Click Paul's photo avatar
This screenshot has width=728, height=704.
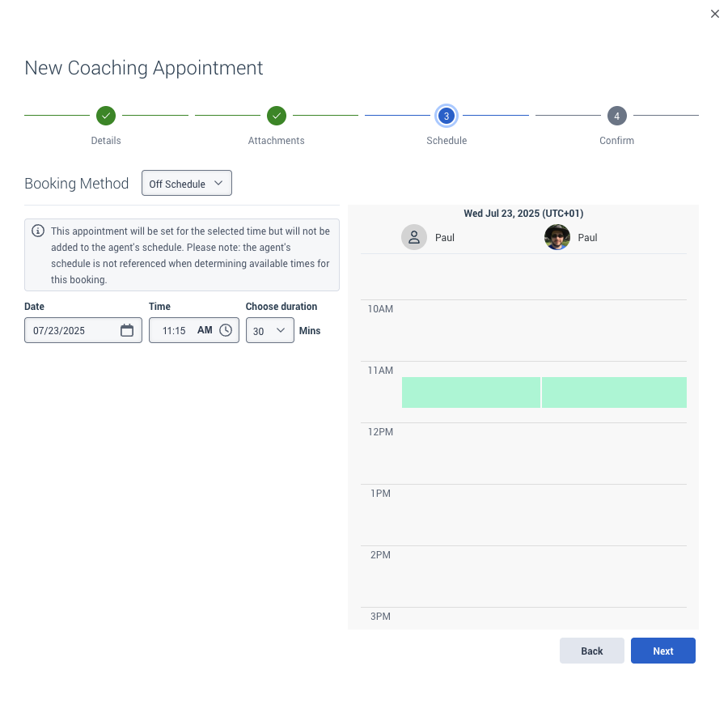click(557, 237)
